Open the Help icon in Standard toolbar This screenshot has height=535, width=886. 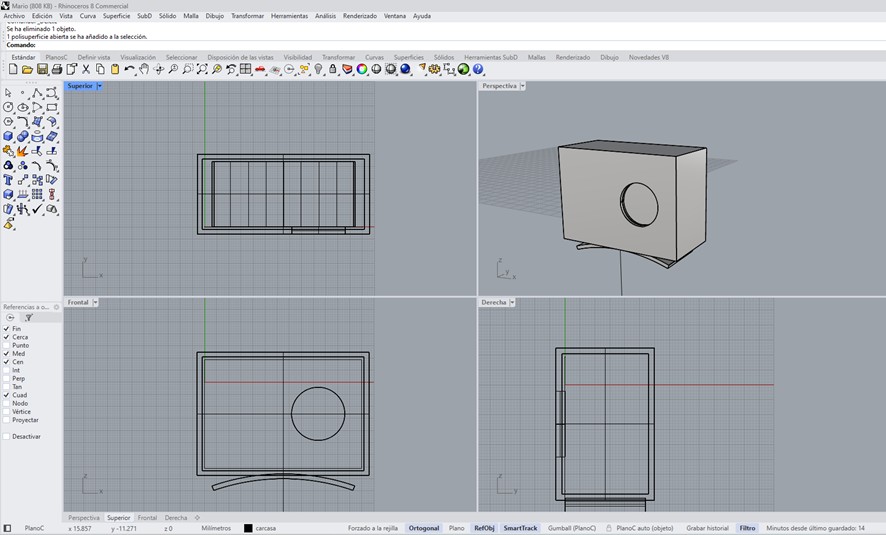tap(479, 70)
